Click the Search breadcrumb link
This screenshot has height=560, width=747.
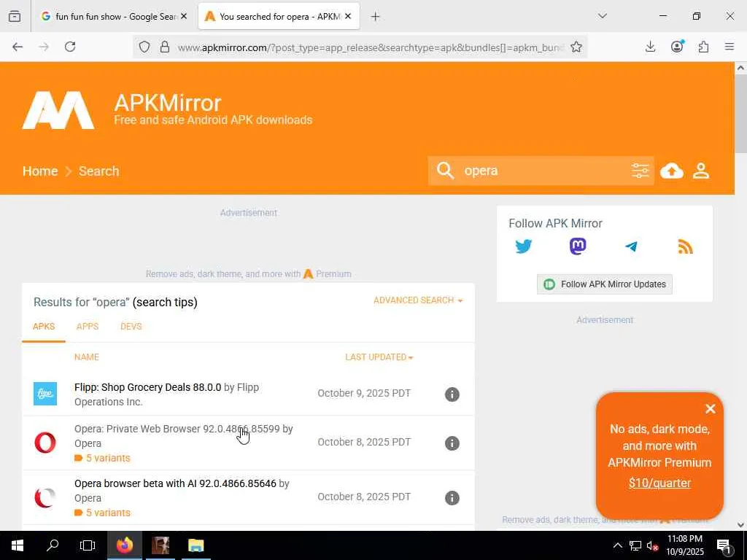[99, 171]
